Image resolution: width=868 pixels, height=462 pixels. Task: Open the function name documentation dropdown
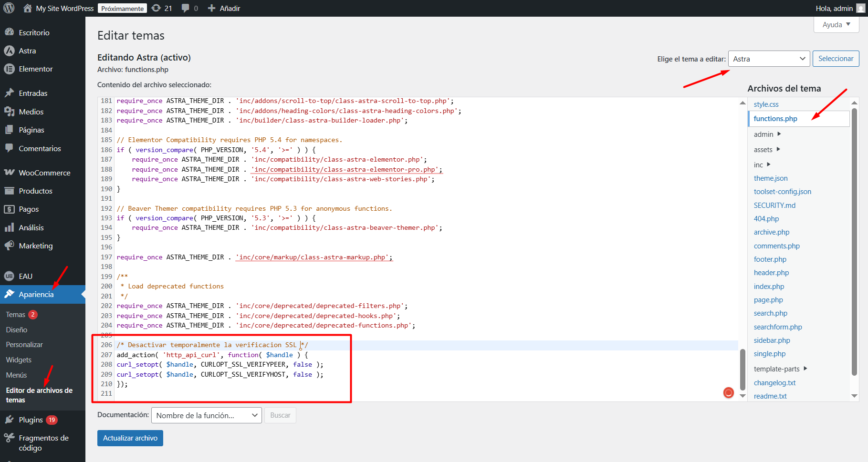[x=206, y=415]
